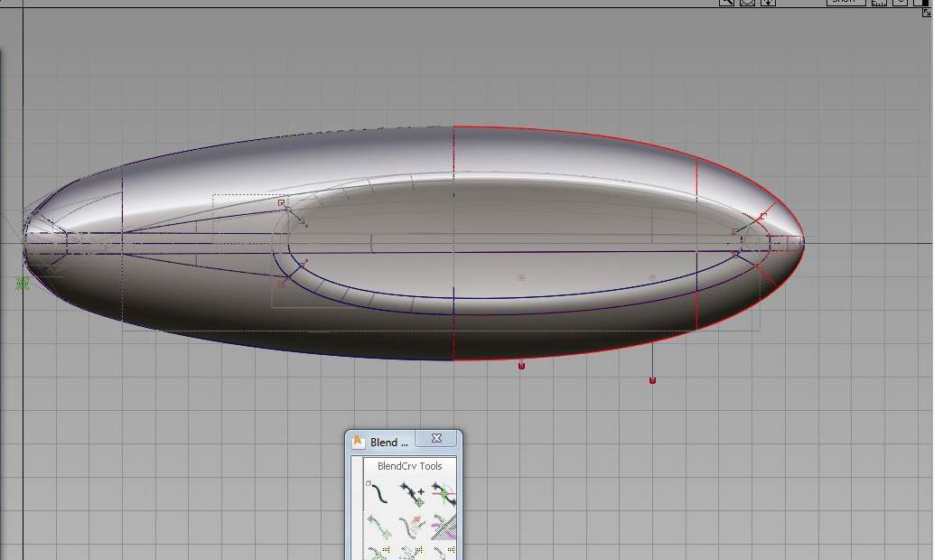Viewport: 934px width, 560px height.
Task: Select bottom-middle icon in BlendCrv palette
Action: [x=412, y=552]
